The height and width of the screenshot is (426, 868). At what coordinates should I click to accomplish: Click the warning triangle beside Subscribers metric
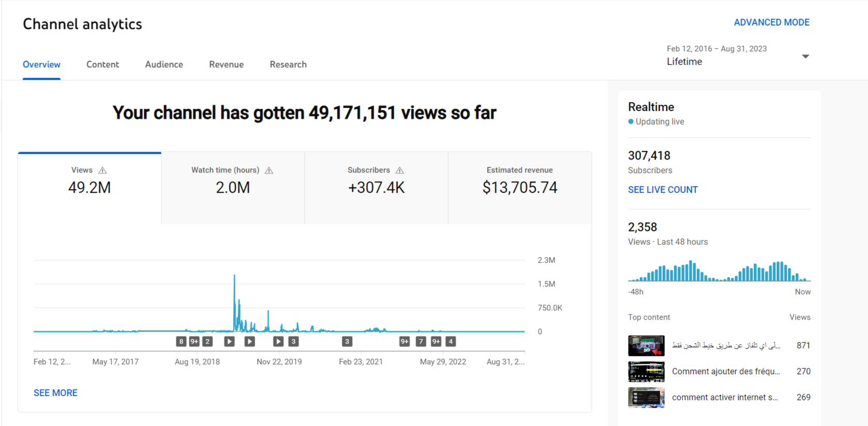point(400,171)
